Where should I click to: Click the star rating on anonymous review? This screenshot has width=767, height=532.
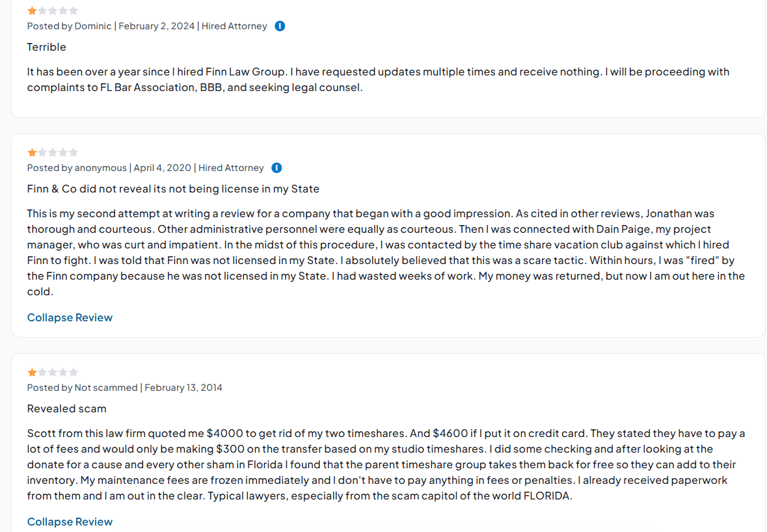click(53, 152)
